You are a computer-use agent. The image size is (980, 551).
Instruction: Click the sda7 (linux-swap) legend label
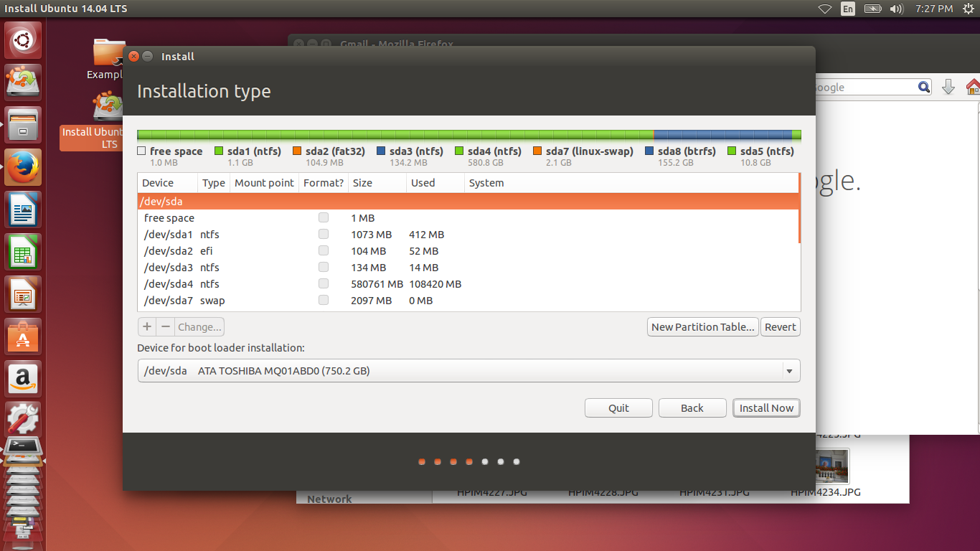[x=589, y=151]
